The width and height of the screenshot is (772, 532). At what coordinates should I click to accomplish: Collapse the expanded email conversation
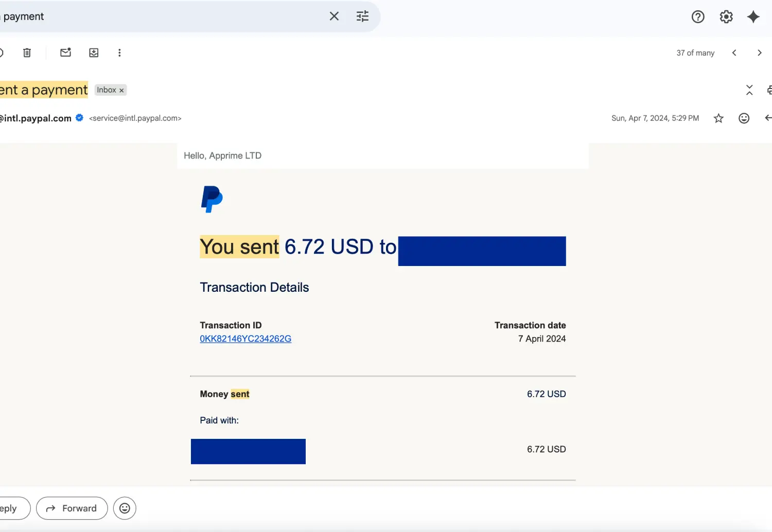click(749, 90)
